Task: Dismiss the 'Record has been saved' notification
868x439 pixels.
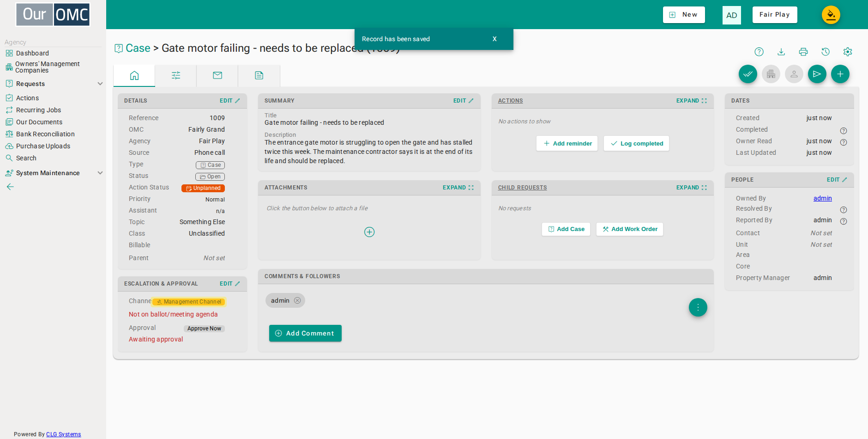Action: 494,39
